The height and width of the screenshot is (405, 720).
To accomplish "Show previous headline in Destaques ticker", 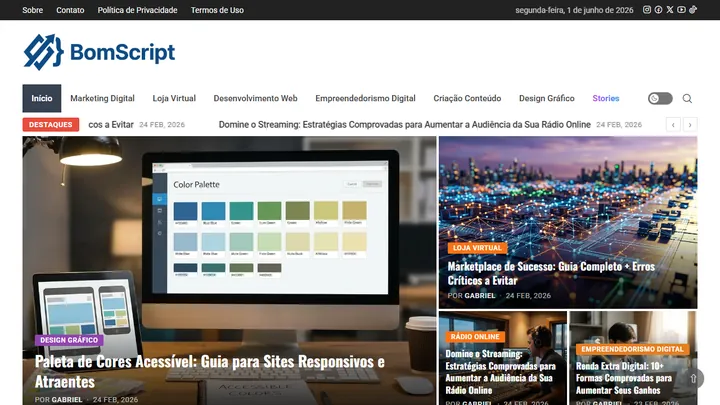I will coord(673,124).
